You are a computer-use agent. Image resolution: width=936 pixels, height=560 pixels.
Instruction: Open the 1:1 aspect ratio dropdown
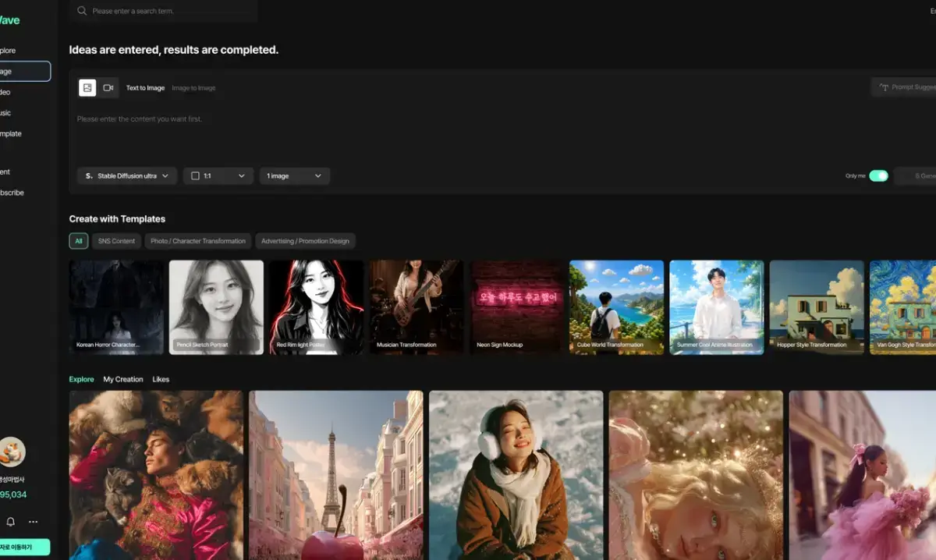(x=218, y=176)
